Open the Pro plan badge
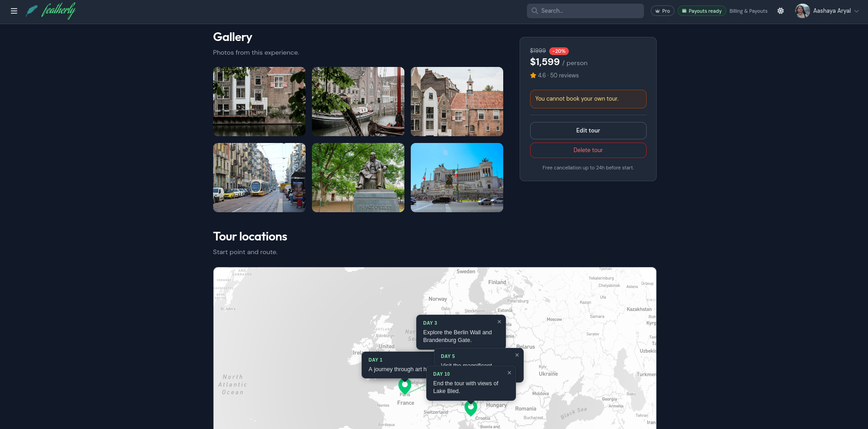The height and width of the screenshot is (429, 868). pos(662,11)
